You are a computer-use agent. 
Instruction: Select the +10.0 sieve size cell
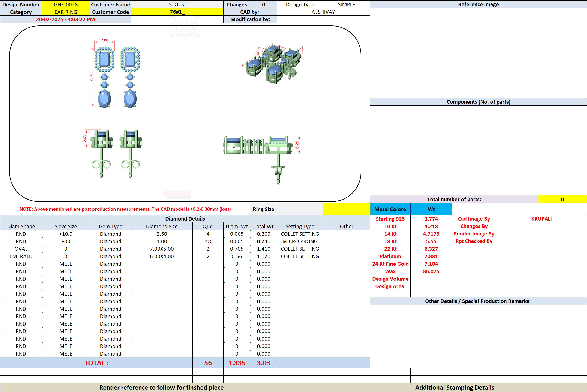(x=66, y=234)
